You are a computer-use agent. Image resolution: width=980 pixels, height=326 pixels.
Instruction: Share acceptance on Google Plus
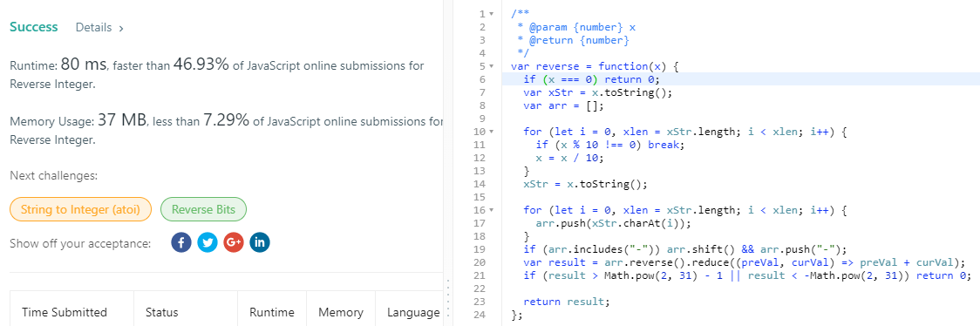[x=233, y=243]
